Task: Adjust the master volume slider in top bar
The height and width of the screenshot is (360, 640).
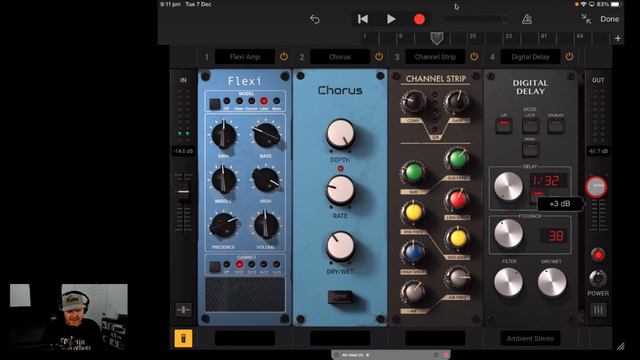Action: [x=477, y=19]
